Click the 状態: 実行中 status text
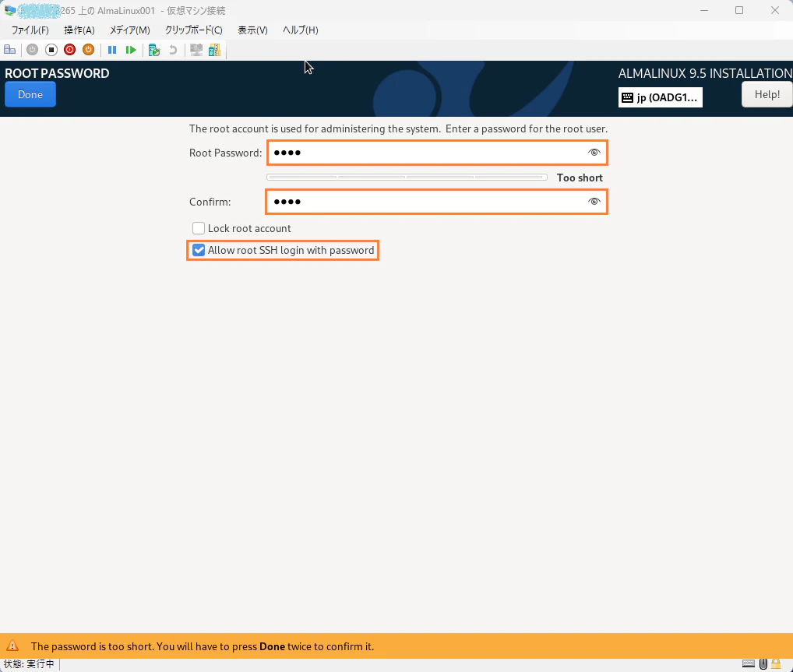The height and width of the screenshot is (672, 793). pyautogui.click(x=29, y=664)
